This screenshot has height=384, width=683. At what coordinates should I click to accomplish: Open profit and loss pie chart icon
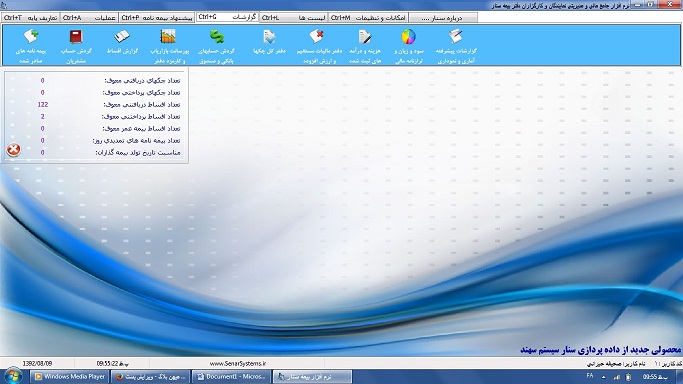tap(408, 37)
